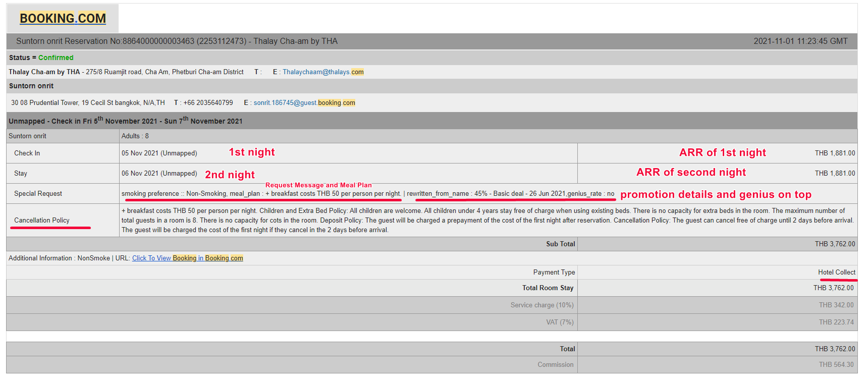Select the 'Sub Total' label

click(561, 244)
